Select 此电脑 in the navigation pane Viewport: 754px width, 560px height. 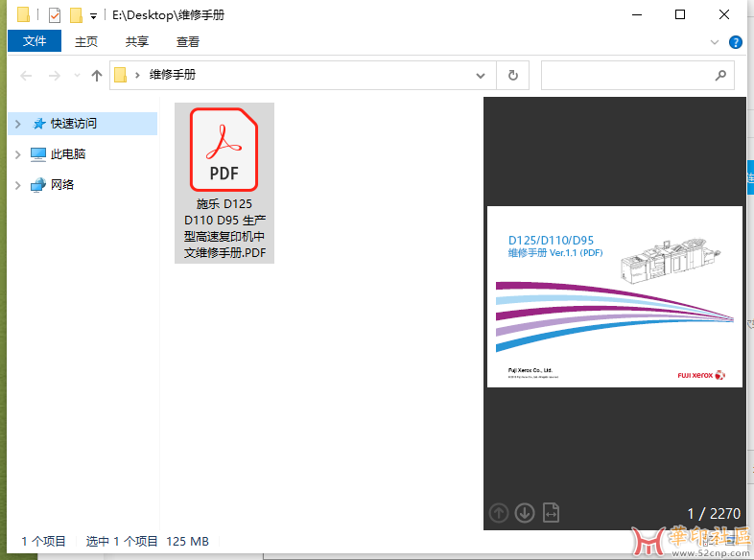tap(68, 154)
